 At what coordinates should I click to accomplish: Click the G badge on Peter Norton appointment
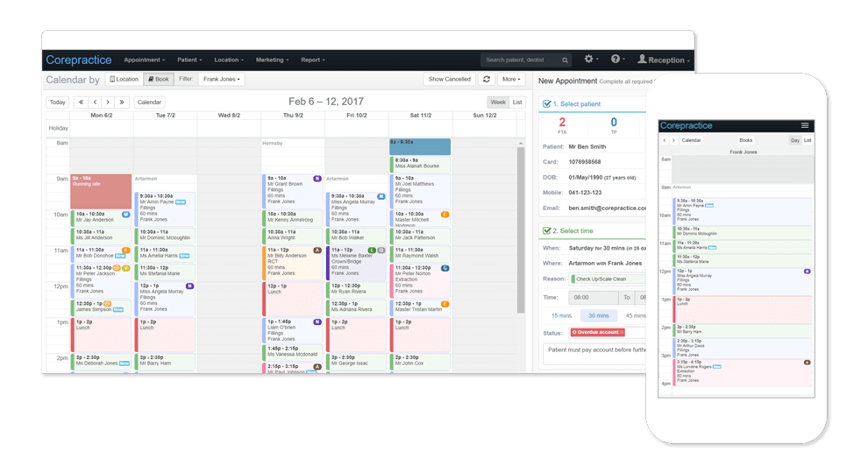coord(445,268)
